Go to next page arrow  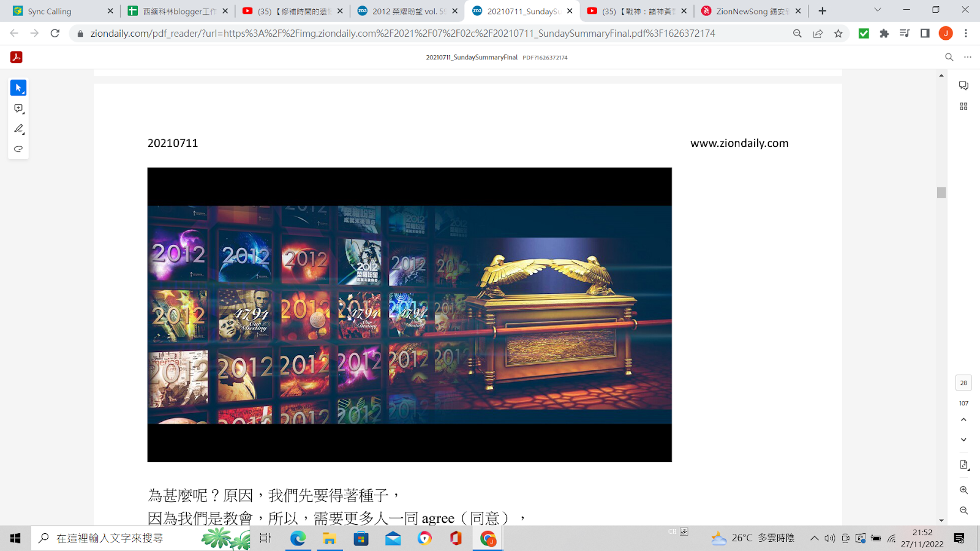[963, 440]
